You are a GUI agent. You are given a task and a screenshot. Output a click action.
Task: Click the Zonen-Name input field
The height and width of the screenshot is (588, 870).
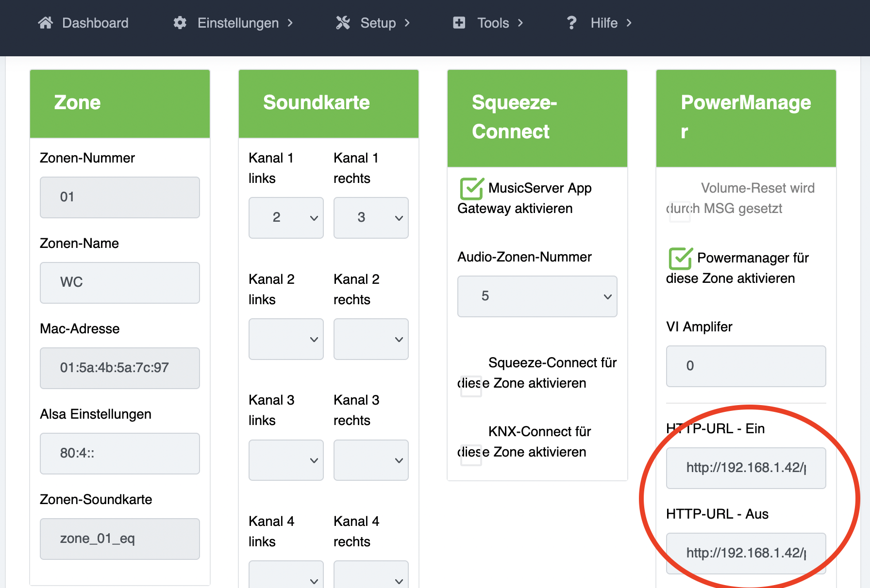(120, 283)
